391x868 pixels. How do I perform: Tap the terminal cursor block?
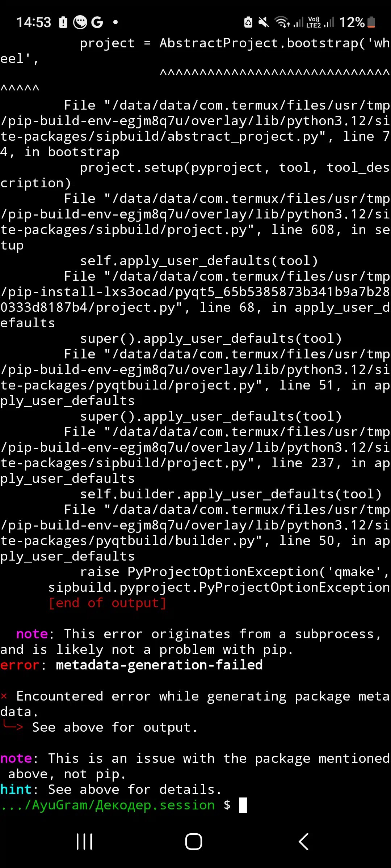(243, 805)
